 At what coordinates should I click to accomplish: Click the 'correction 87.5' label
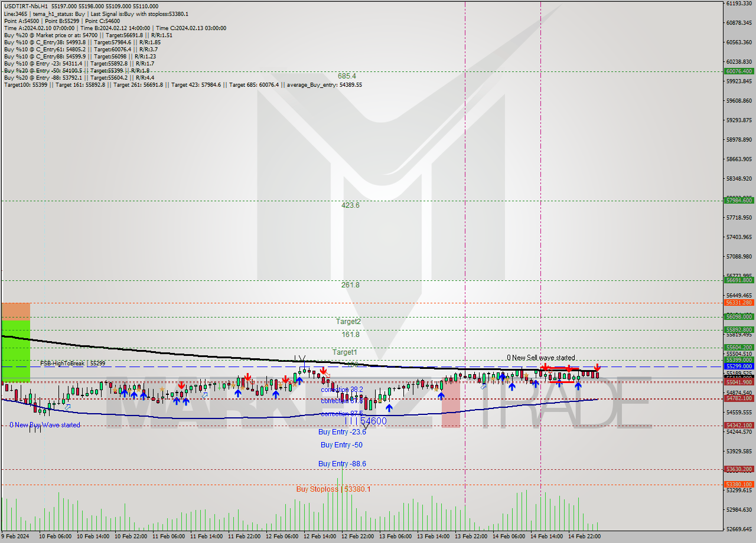(x=342, y=414)
